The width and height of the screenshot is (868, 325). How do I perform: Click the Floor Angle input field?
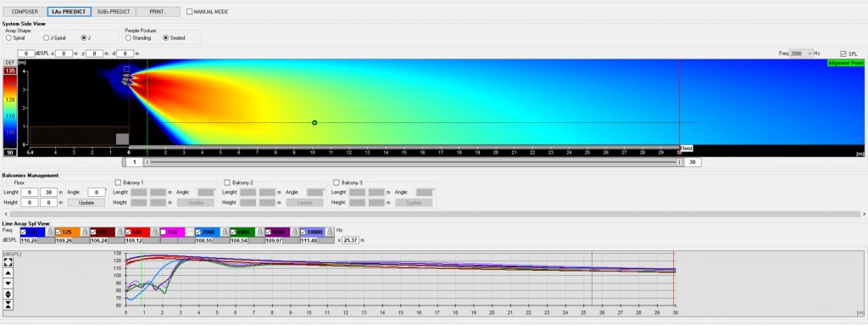97,192
